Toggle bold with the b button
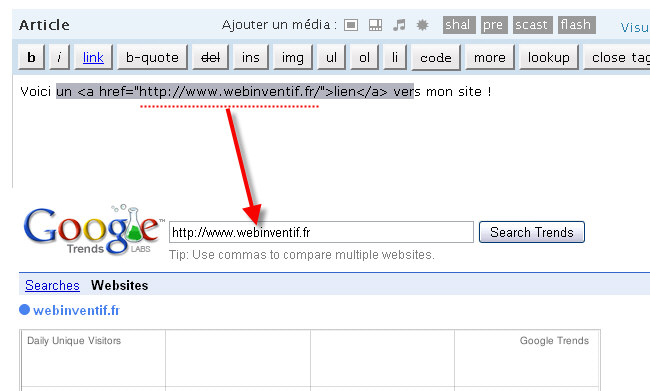The height and width of the screenshot is (391, 650). point(32,57)
